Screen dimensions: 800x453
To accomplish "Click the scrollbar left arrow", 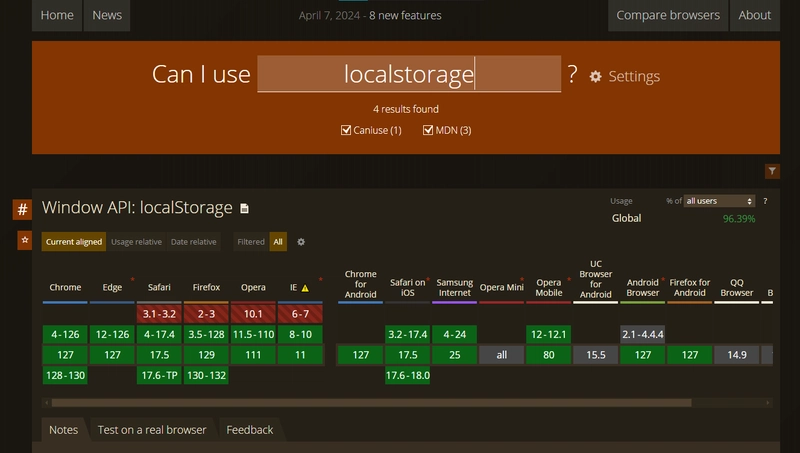I will point(46,403).
